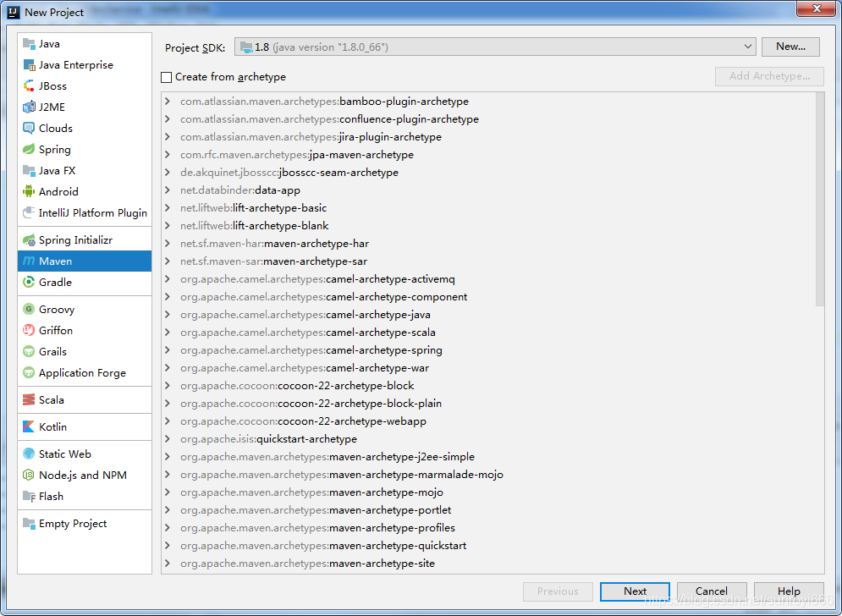Click the Groovy icon
Screen dimensions: 842x616
click(29, 310)
